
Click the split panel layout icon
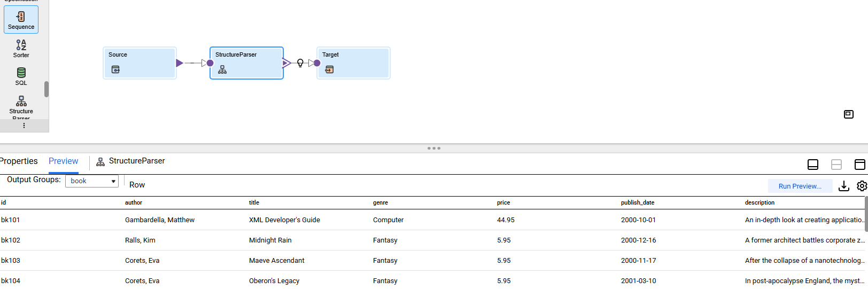click(836, 165)
